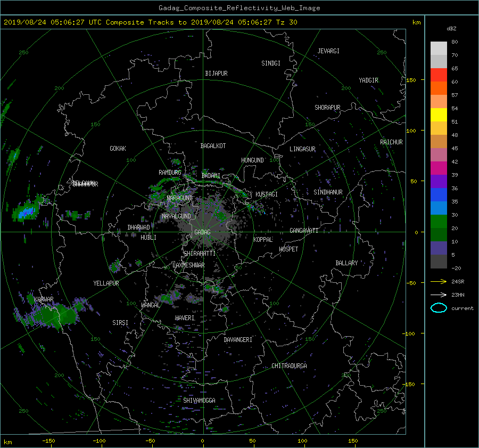Click the BAGALKOT city label
Screen dimensions: 479x448
pyautogui.click(x=213, y=146)
